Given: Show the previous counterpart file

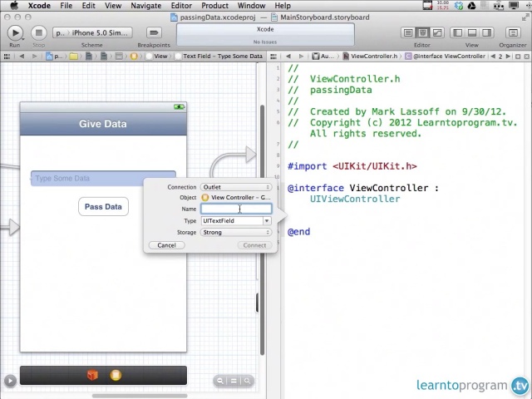Looking at the screenshot, I should (x=493, y=57).
